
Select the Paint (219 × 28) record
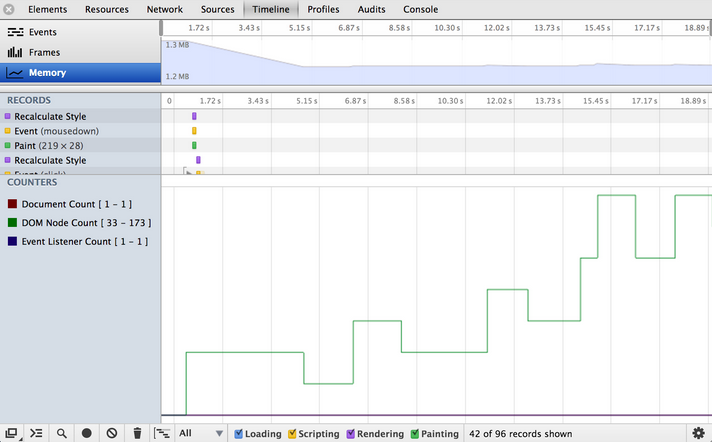(50, 146)
